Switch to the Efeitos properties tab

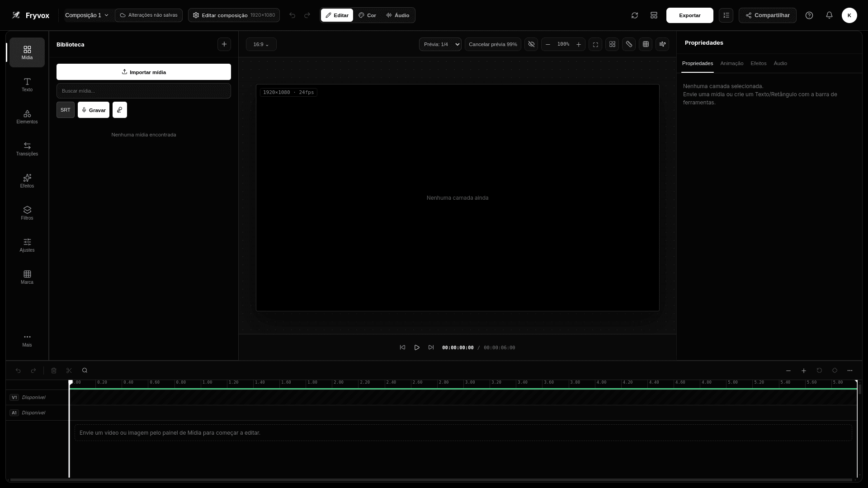[759, 63]
